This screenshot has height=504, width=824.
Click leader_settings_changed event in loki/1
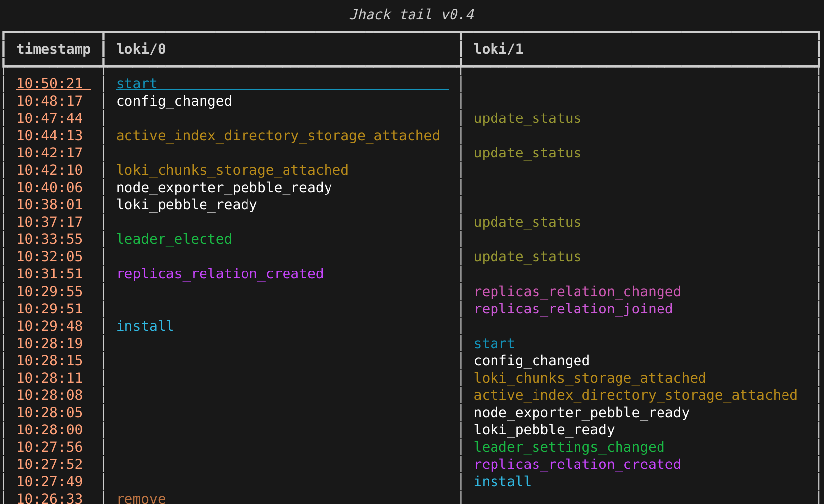[x=569, y=447]
